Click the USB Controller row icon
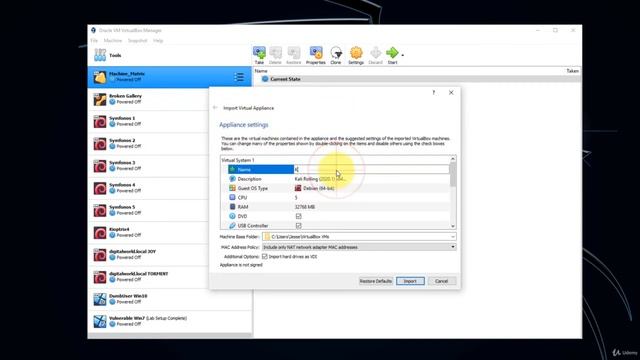The height and width of the screenshot is (360, 640). click(x=232, y=225)
